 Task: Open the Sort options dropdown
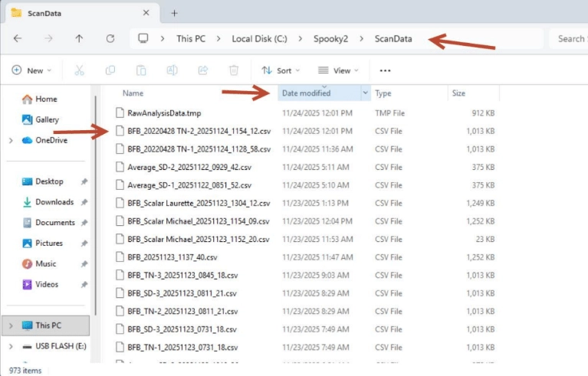281,70
